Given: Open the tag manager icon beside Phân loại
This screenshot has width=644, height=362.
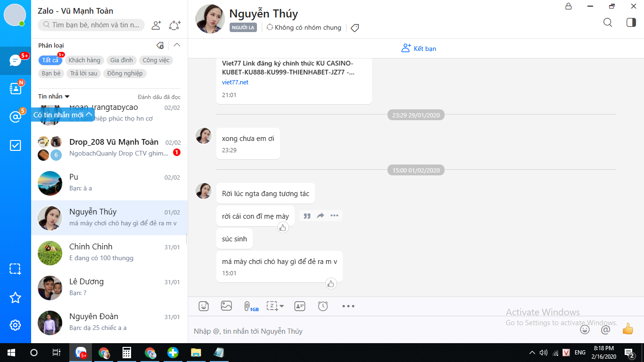Looking at the screenshot, I should [160, 45].
